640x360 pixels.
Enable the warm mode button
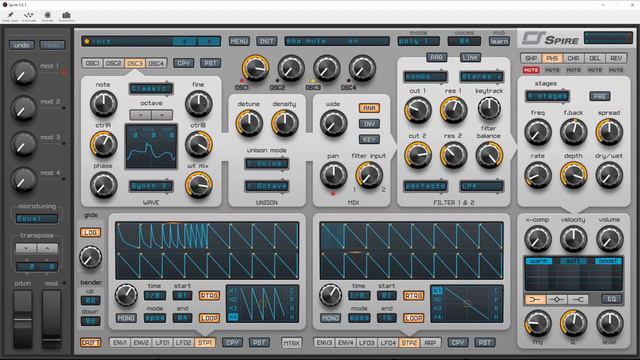point(539,261)
